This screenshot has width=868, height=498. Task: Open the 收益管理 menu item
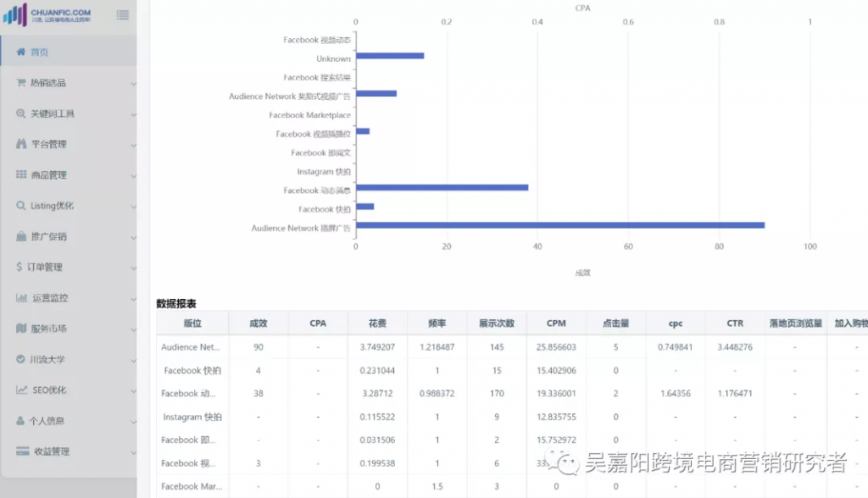[x=69, y=451]
